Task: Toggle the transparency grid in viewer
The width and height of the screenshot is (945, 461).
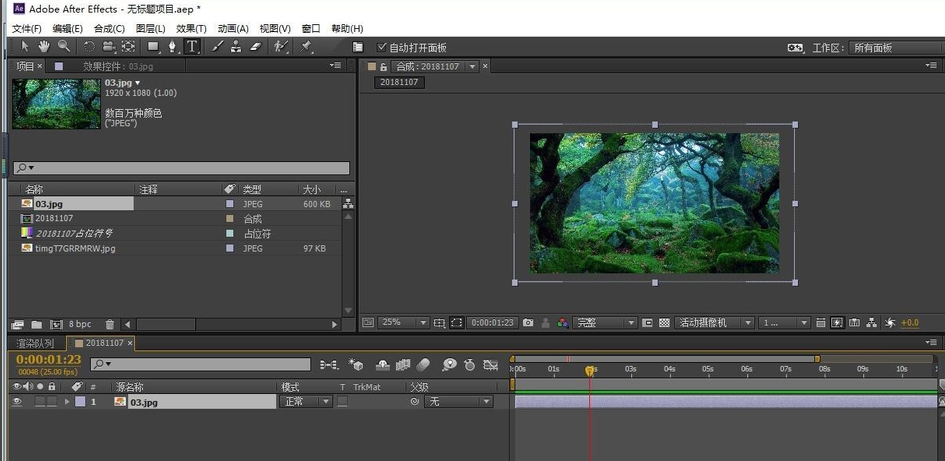Action: click(664, 322)
